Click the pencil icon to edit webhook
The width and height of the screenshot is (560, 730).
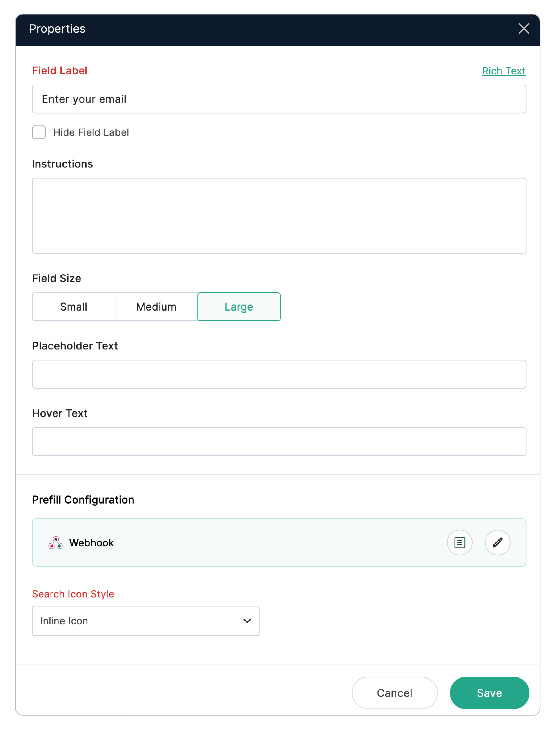[498, 542]
